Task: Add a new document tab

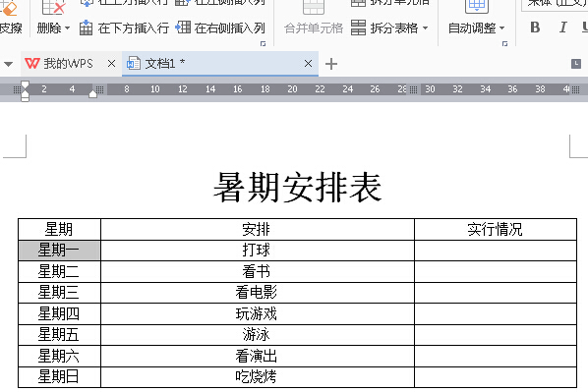Action: tap(331, 64)
